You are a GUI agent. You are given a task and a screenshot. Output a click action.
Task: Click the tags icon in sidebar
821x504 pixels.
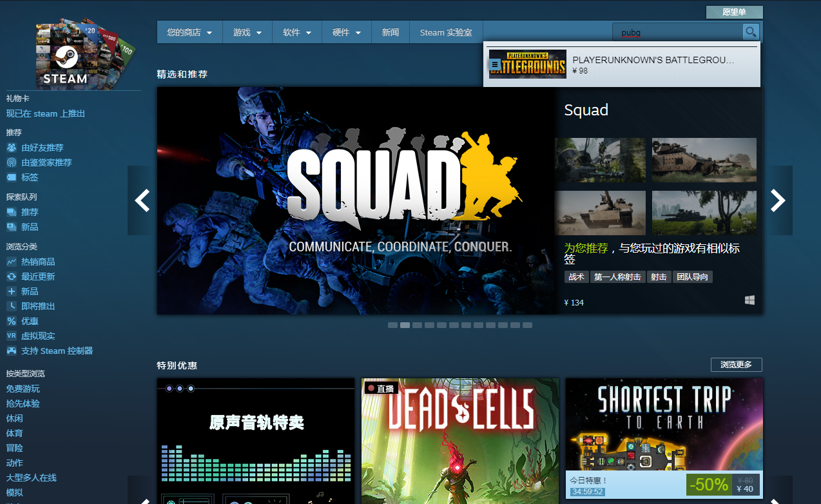pyautogui.click(x=12, y=177)
